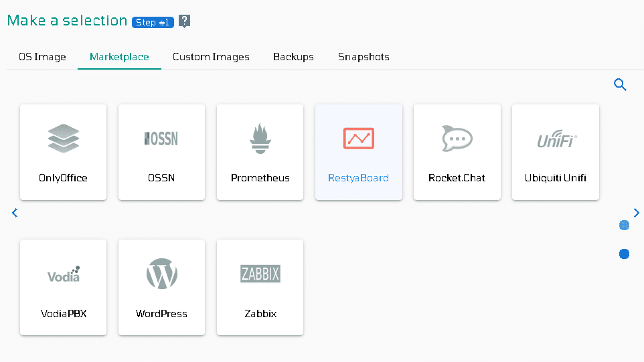Viewport: 644px width, 362px height.
Task: Go to previous marketplace page arrow
Action: pos(15,213)
